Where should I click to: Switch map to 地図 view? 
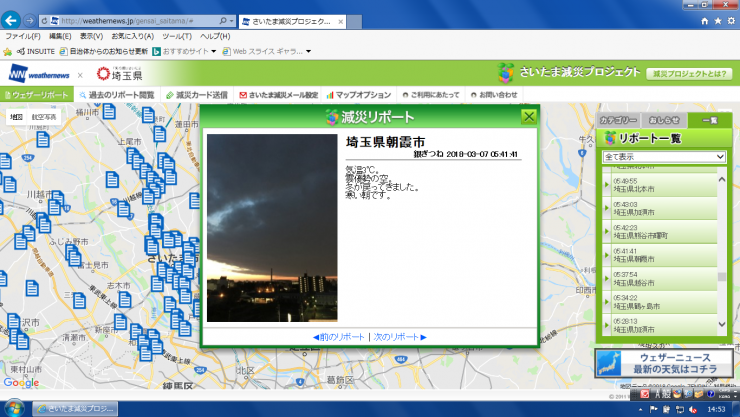click(x=16, y=117)
